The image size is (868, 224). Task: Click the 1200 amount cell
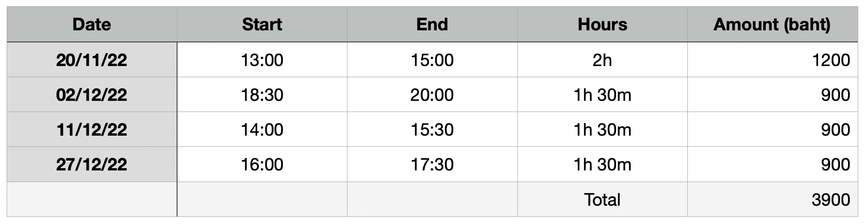pyautogui.click(x=772, y=60)
